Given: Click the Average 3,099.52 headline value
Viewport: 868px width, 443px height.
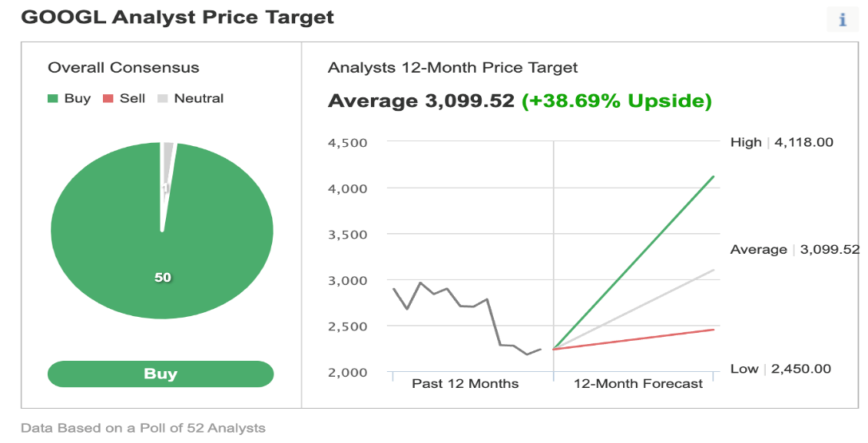Looking at the screenshot, I should pyautogui.click(x=421, y=101).
